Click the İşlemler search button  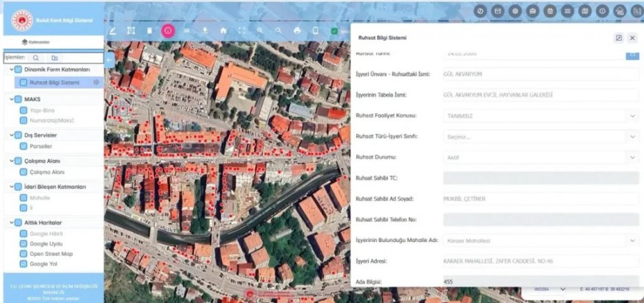[x=35, y=58]
